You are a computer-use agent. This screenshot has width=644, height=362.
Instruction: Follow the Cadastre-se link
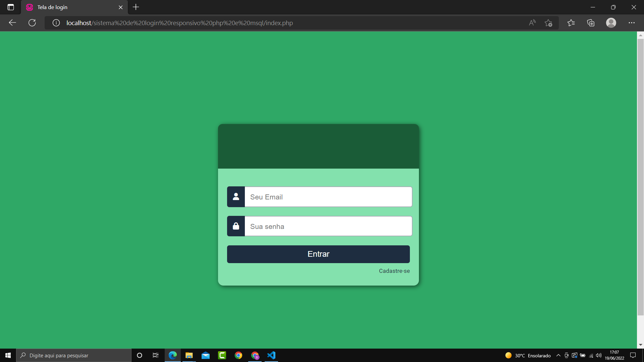coord(394,271)
